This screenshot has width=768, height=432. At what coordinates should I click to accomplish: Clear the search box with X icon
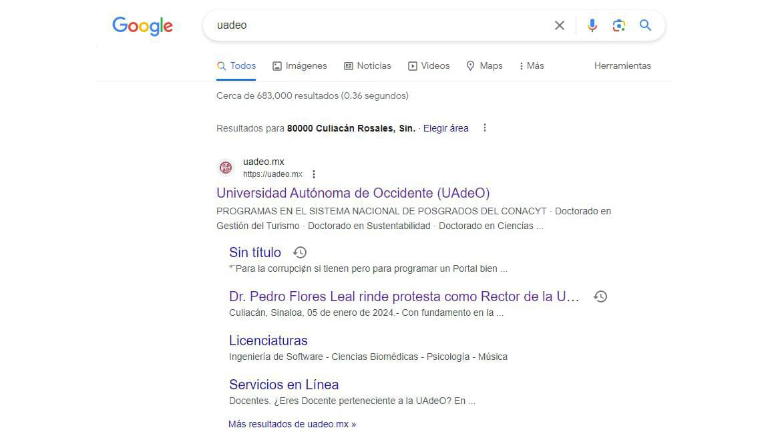[560, 26]
